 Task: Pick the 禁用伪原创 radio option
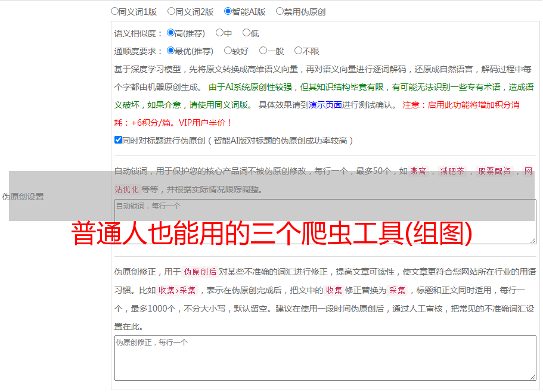click(280, 11)
